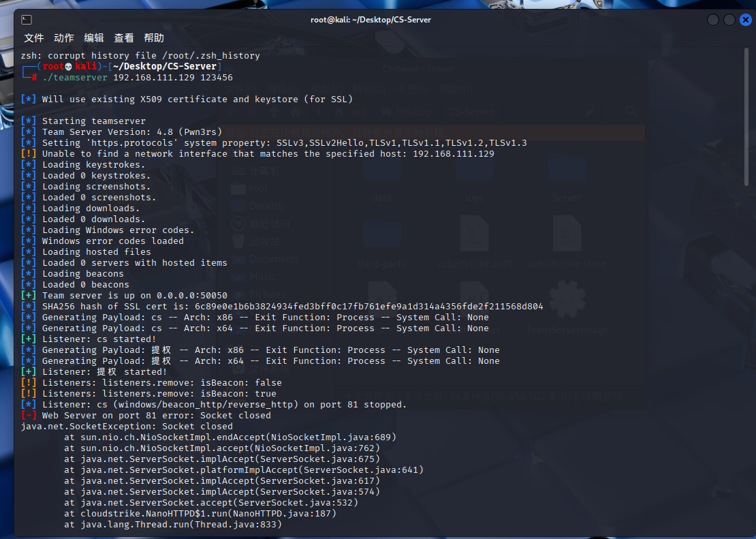Select third-party folder in background file manager

coord(381,242)
